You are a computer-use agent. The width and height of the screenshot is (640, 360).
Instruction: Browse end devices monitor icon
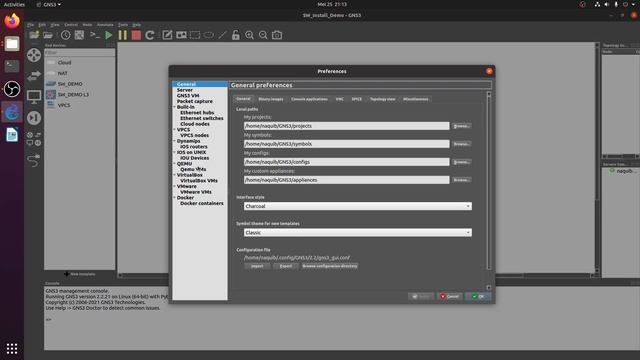34,97
